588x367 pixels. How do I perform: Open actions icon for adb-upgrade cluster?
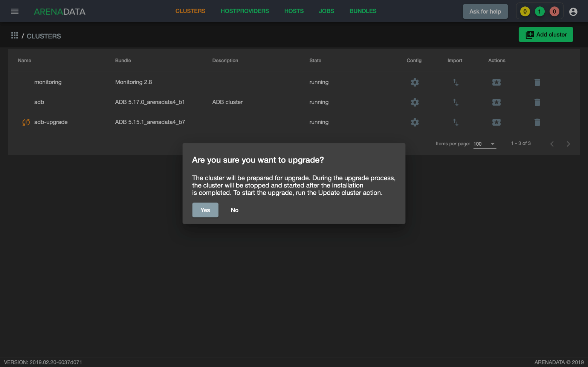point(496,122)
